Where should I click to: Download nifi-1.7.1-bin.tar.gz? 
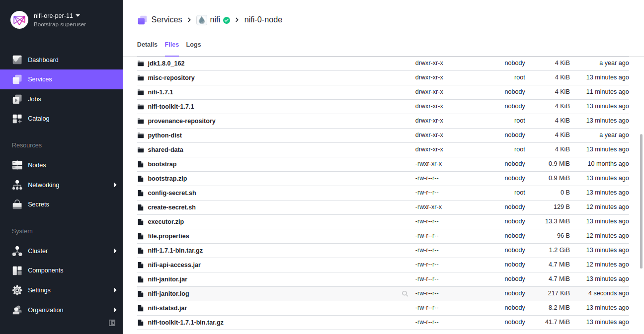pyautogui.click(x=175, y=251)
